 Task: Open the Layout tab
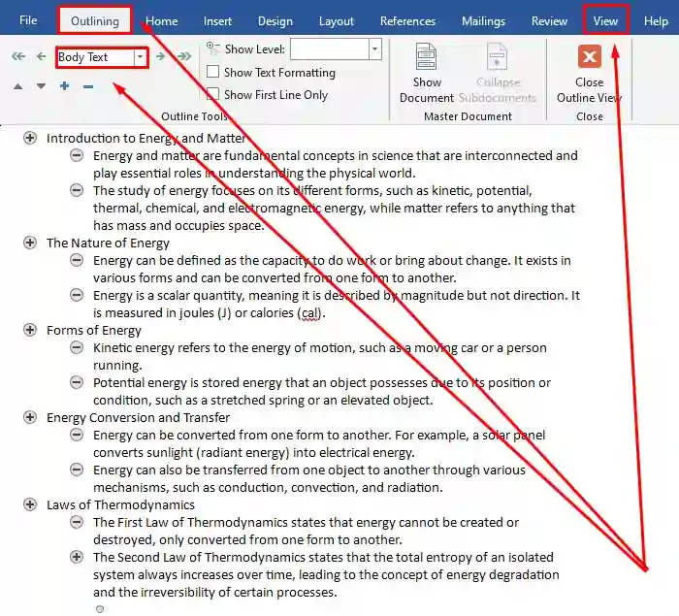tap(336, 20)
